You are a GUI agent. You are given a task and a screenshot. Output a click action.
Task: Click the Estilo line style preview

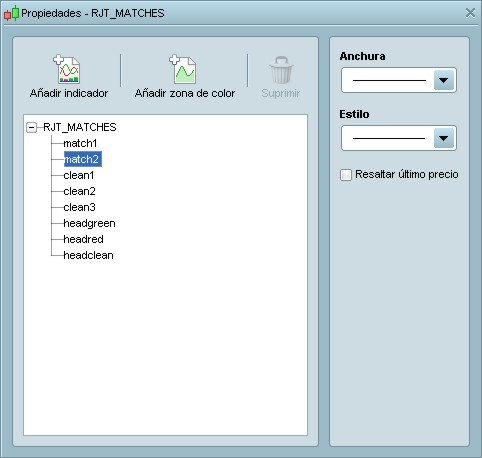(x=389, y=138)
